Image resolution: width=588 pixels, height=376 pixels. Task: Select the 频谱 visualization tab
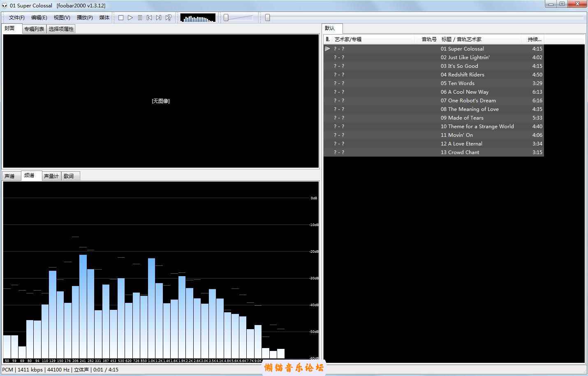point(31,175)
